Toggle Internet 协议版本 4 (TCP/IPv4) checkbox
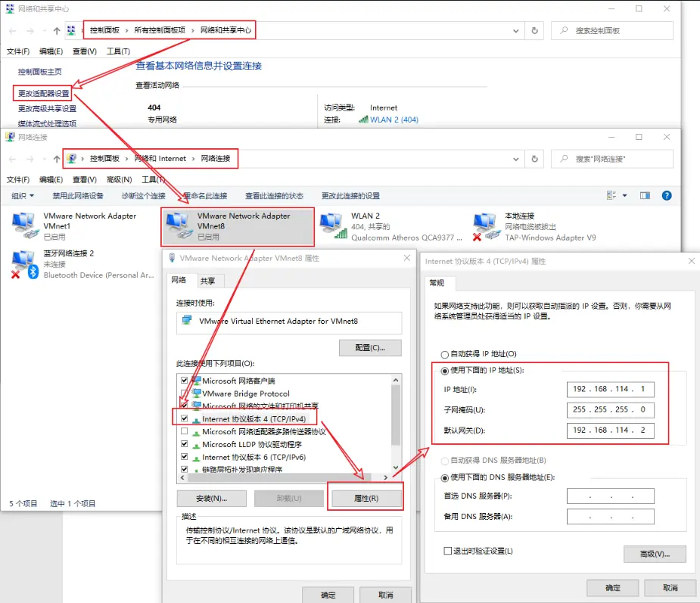 (184, 418)
